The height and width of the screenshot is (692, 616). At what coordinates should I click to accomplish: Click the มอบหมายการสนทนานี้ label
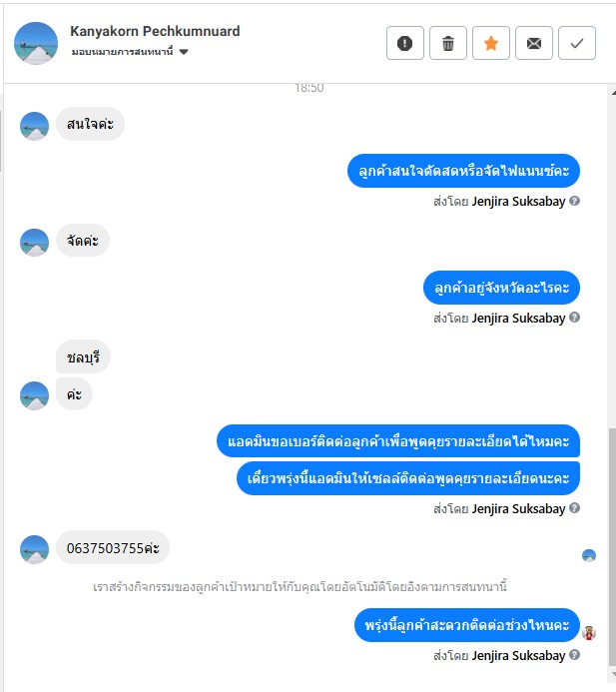pos(122,52)
